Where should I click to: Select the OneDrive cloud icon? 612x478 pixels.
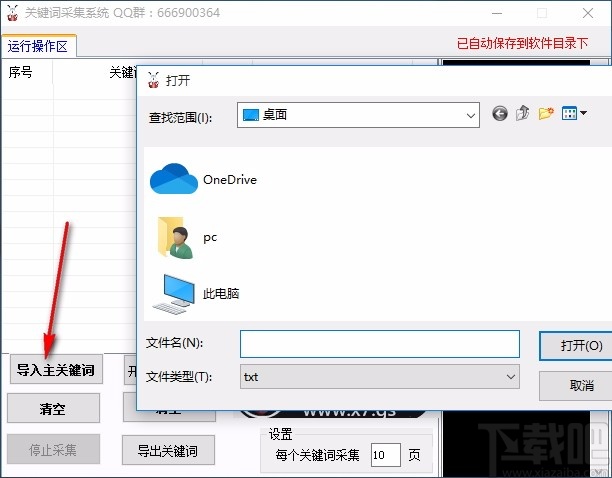click(x=174, y=179)
